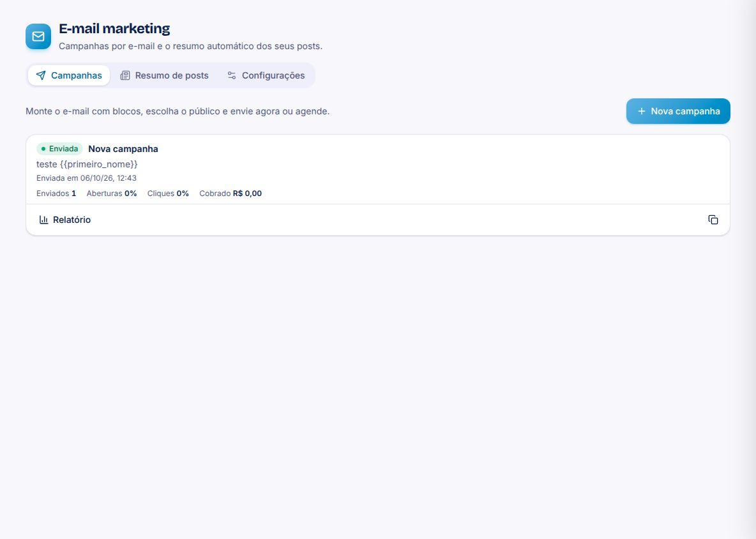This screenshot has height=539, width=756.
Task: Click the Enviada status badge
Action: (59, 149)
